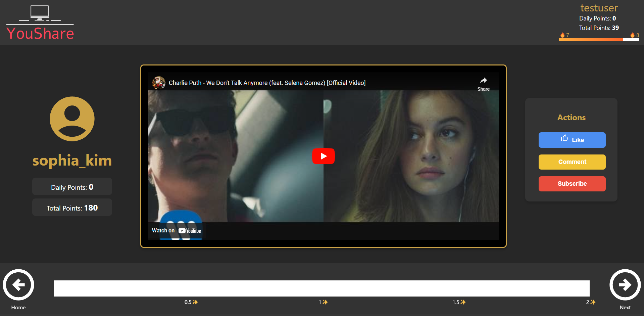This screenshot has height=316, width=644.
Task: Open the Charlie Puth video title link
Action: click(x=267, y=83)
